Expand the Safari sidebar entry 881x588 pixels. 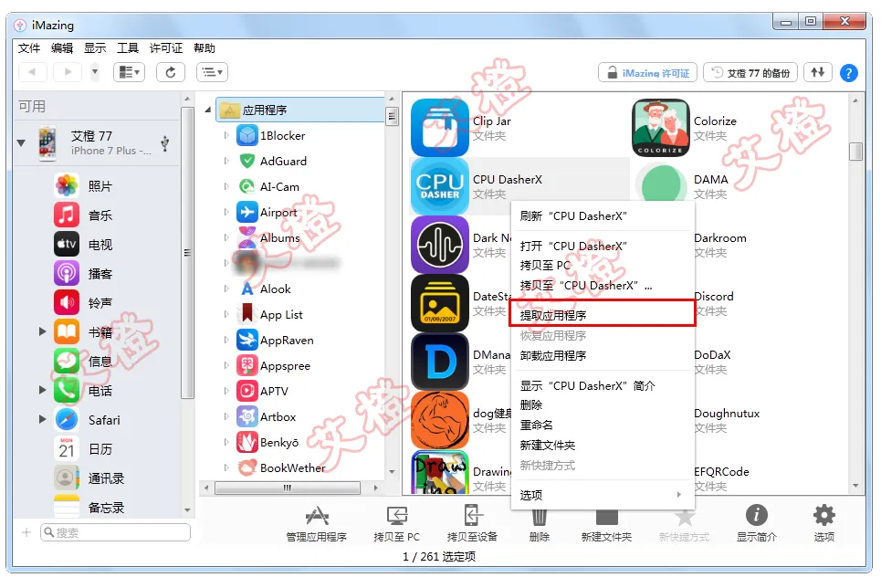pyautogui.click(x=42, y=419)
